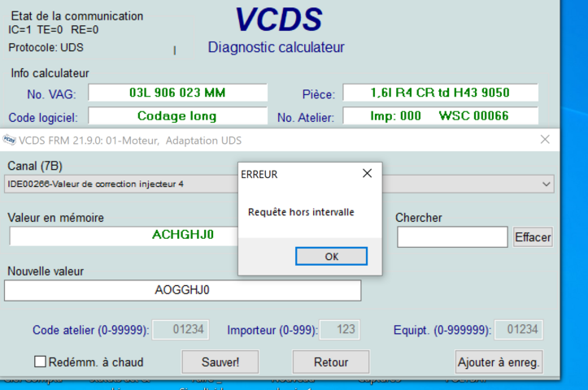This screenshot has height=390, width=588.
Task: Click the Info calculateur label
Action: [50, 73]
